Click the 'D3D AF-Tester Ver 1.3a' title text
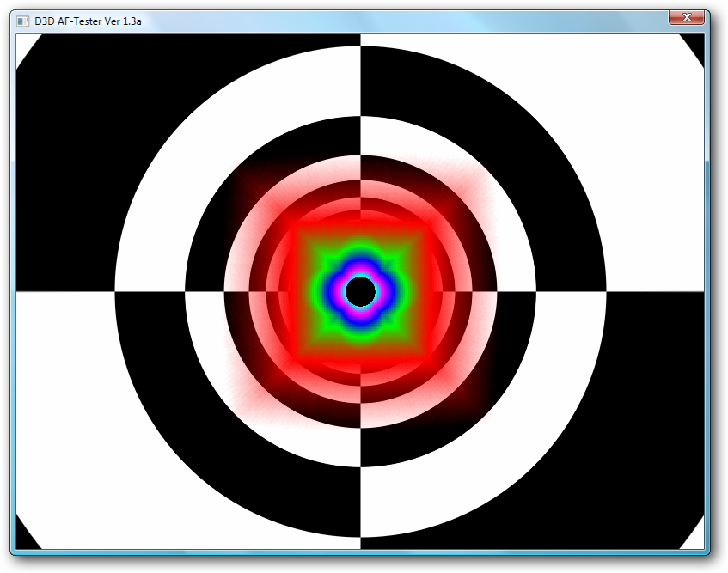This screenshot has width=728, height=573. (88, 21)
